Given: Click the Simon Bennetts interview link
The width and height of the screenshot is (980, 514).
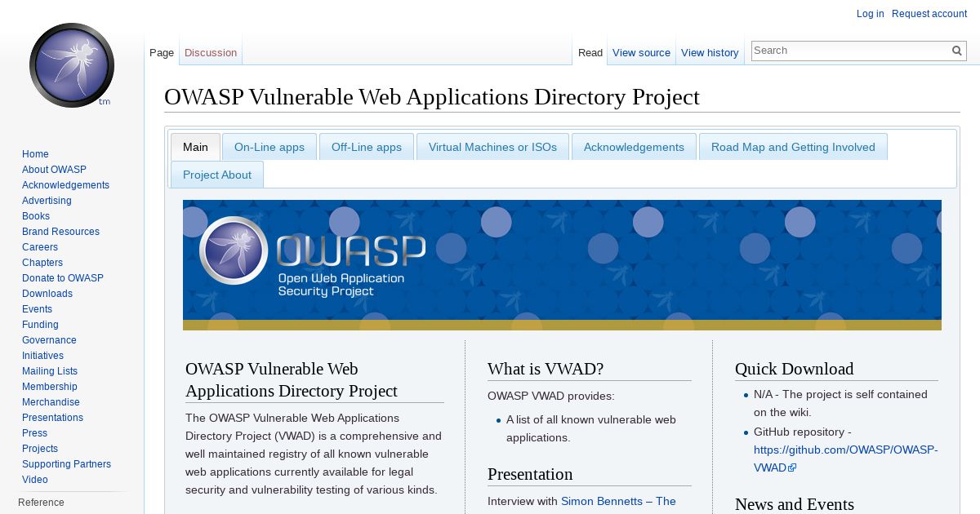Looking at the screenshot, I should [x=618, y=501].
